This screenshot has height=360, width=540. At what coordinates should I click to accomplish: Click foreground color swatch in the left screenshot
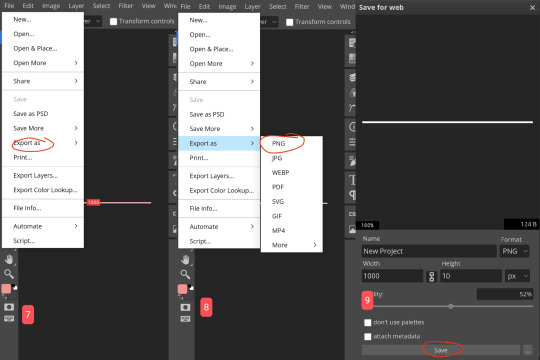point(6,289)
